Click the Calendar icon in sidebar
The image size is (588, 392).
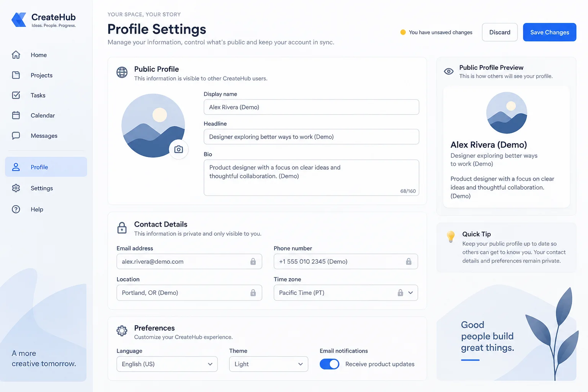click(x=16, y=115)
